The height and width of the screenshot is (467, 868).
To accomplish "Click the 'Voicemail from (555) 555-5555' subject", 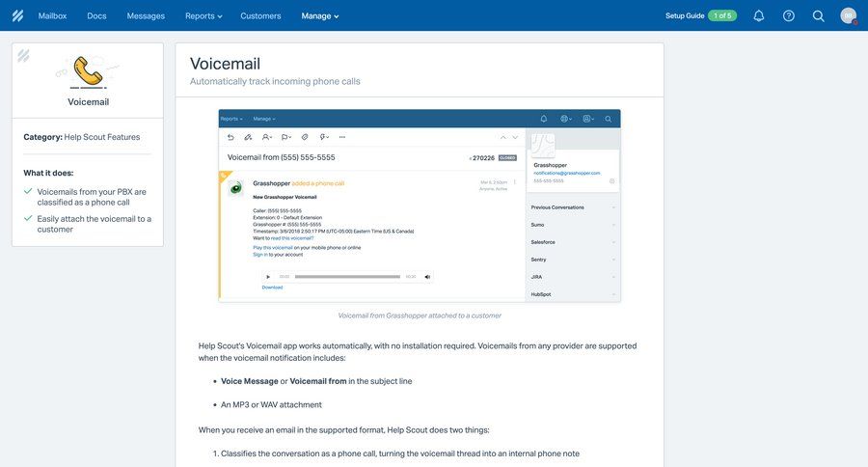I will (x=282, y=157).
